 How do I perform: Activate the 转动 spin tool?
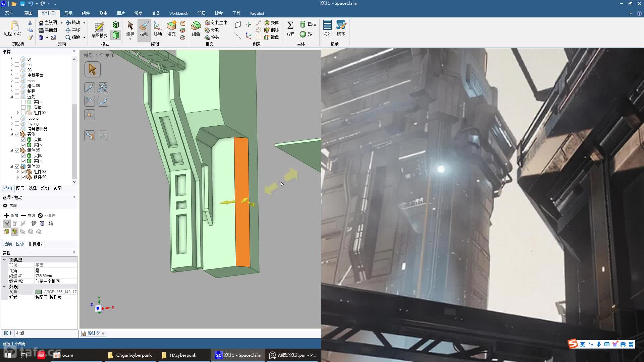[x=73, y=22]
